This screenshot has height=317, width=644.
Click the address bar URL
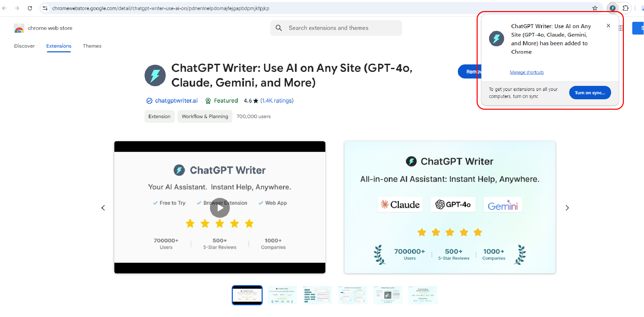point(161,8)
